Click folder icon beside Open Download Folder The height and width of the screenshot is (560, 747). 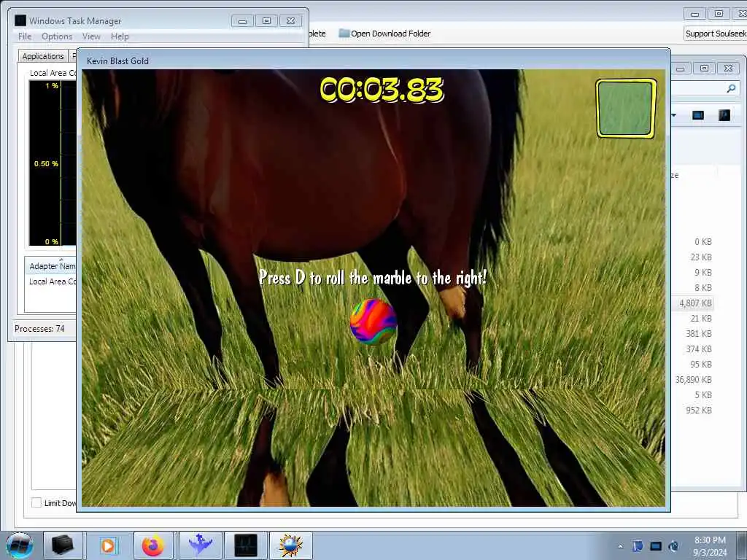coord(344,34)
